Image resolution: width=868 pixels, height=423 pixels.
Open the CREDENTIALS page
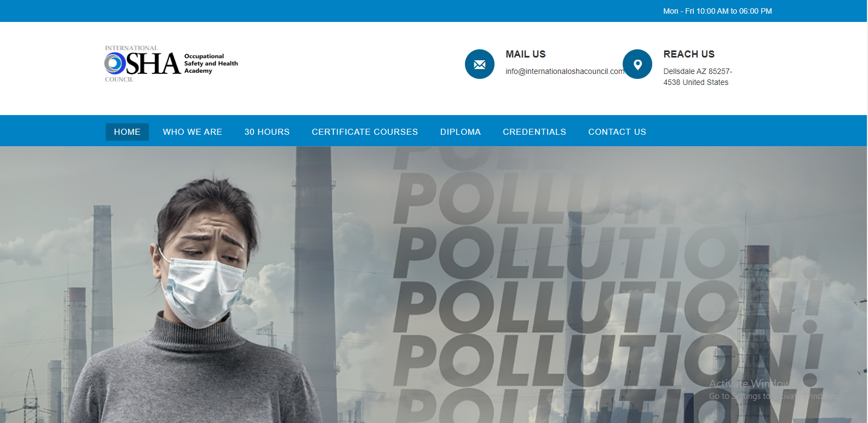pyautogui.click(x=534, y=132)
